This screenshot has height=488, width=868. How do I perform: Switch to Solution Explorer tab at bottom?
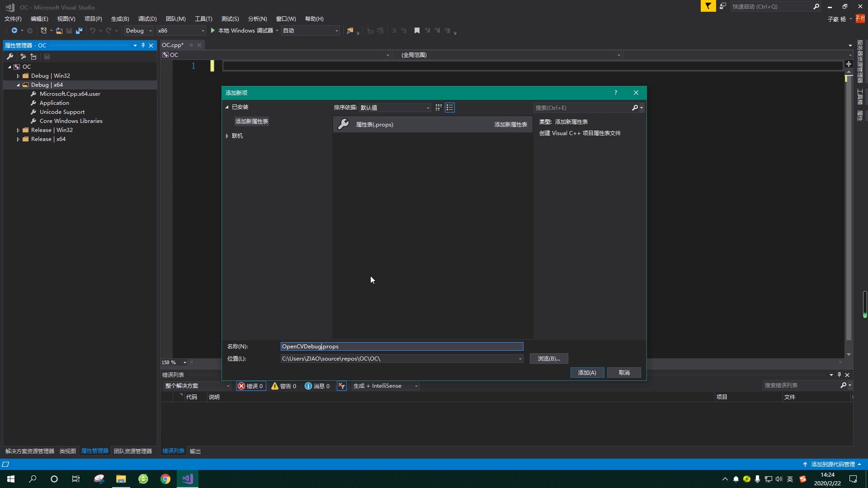pyautogui.click(x=30, y=451)
